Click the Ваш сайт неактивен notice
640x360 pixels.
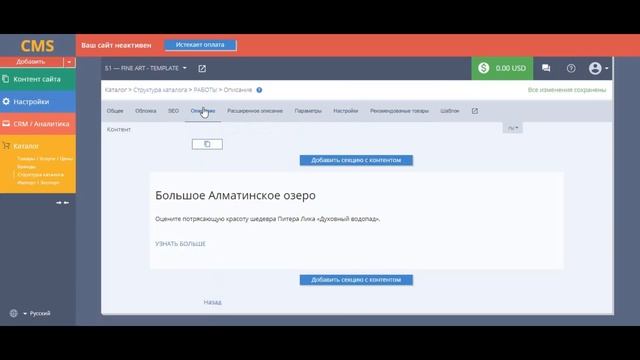(116, 45)
